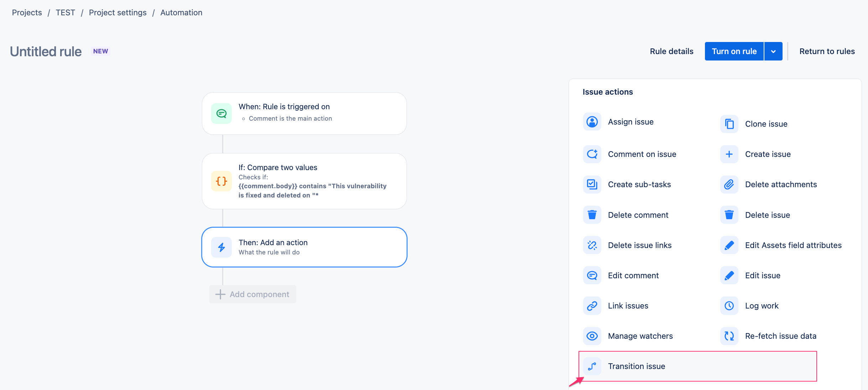Click Return to rules
This screenshot has height=390, width=868.
827,51
